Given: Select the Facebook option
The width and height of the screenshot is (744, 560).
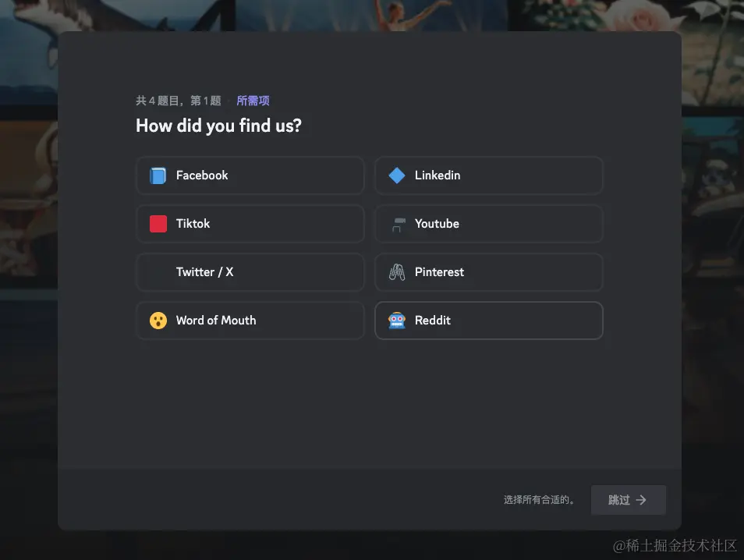Looking at the screenshot, I should (250, 175).
